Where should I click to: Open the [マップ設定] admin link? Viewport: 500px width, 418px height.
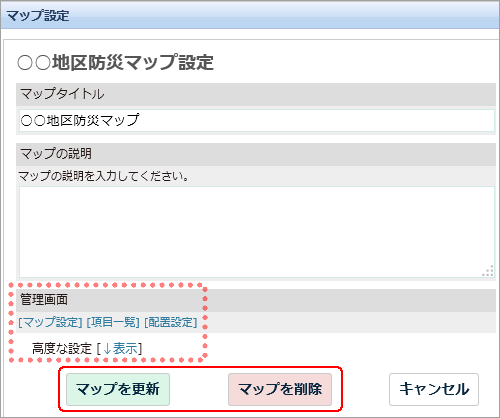(x=50, y=322)
